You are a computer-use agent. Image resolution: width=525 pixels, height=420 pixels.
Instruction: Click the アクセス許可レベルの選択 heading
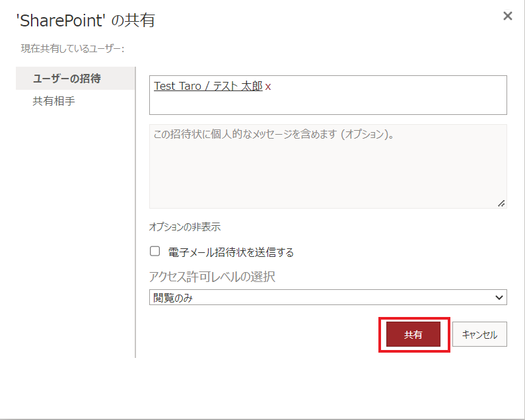click(x=212, y=277)
